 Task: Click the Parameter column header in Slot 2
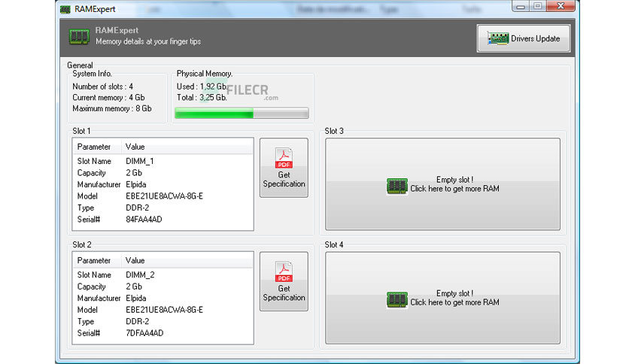tap(97, 260)
